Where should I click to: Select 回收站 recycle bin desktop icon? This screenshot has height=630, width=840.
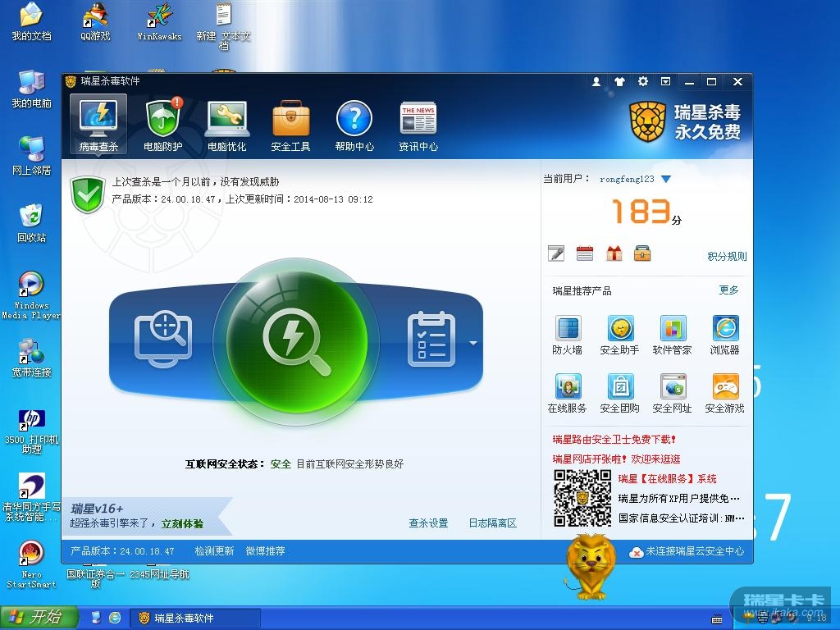32,223
